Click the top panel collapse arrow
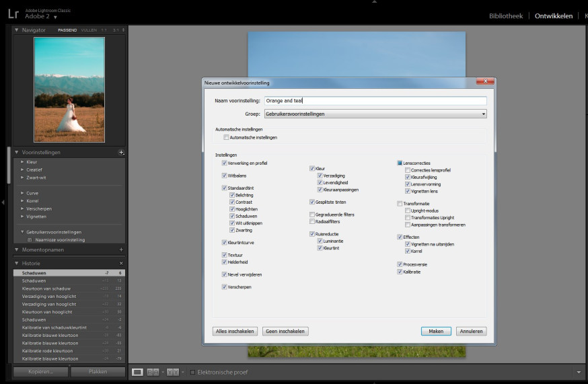588x384 pixels. click(x=374, y=2)
